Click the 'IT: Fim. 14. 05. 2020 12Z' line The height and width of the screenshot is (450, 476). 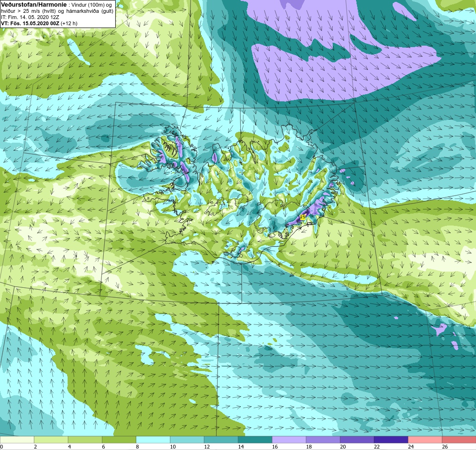click(30, 17)
